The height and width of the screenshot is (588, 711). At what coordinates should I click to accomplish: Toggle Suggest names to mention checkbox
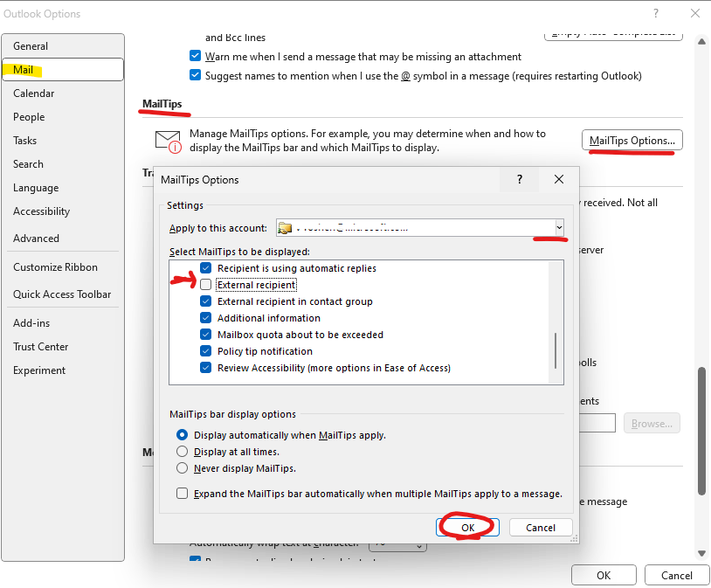[x=195, y=75]
